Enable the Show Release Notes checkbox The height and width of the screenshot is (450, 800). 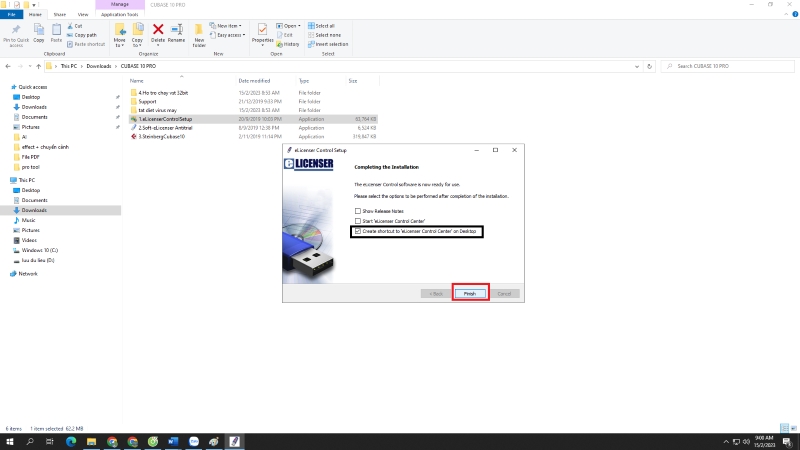click(358, 211)
